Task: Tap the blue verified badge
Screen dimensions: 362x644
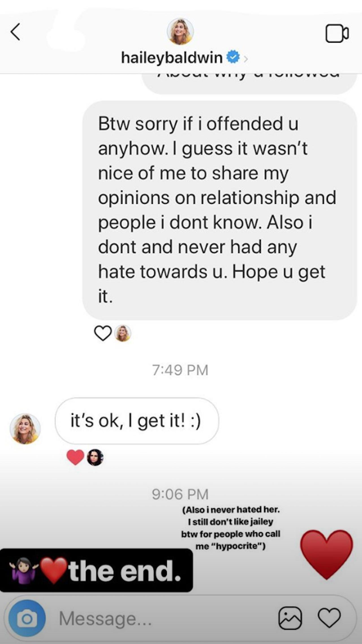Action: pos(233,57)
